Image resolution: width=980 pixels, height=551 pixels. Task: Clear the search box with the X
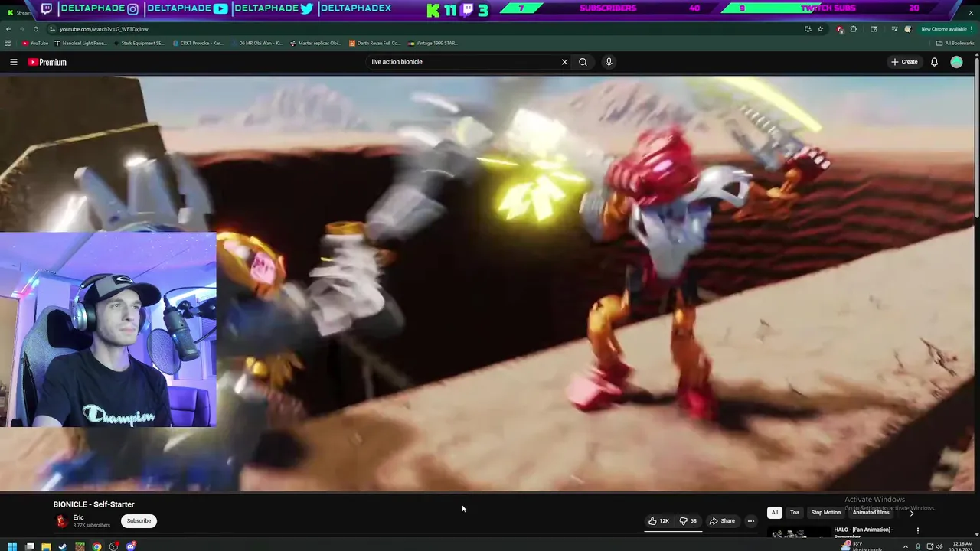pyautogui.click(x=564, y=62)
